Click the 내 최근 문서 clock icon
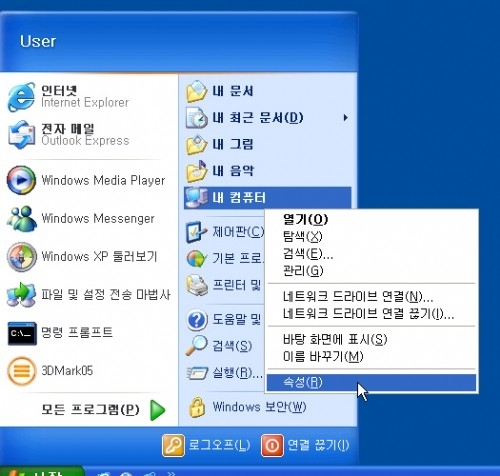This screenshot has height=476, width=500. [197, 118]
